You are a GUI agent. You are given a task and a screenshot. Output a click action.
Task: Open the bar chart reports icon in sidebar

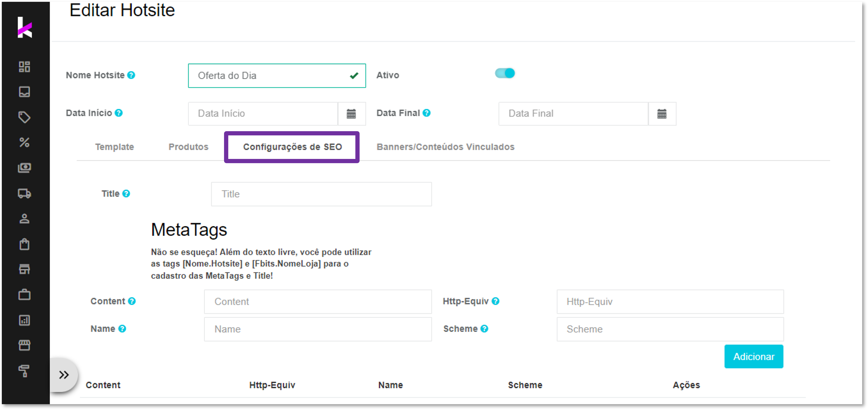click(x=25, y=320)
